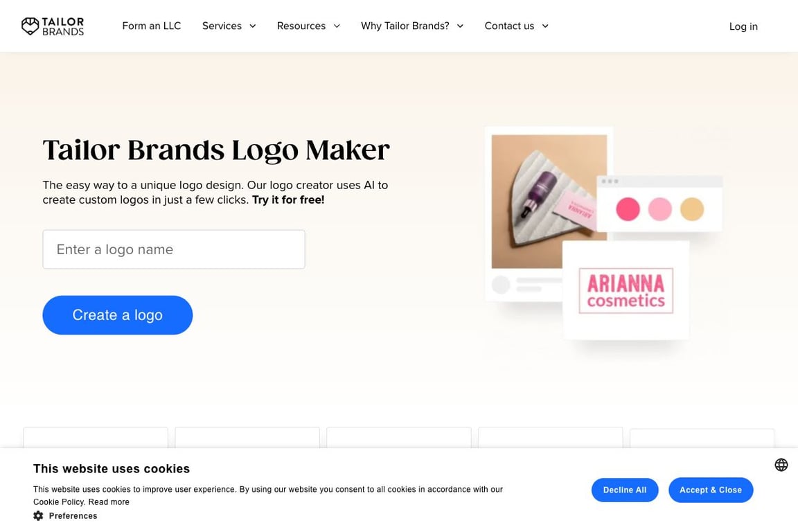This screenshot has width=798, height=532.
Task: Open the Form an LLC page
Action: pyautogui.click(x=152, y=26)
